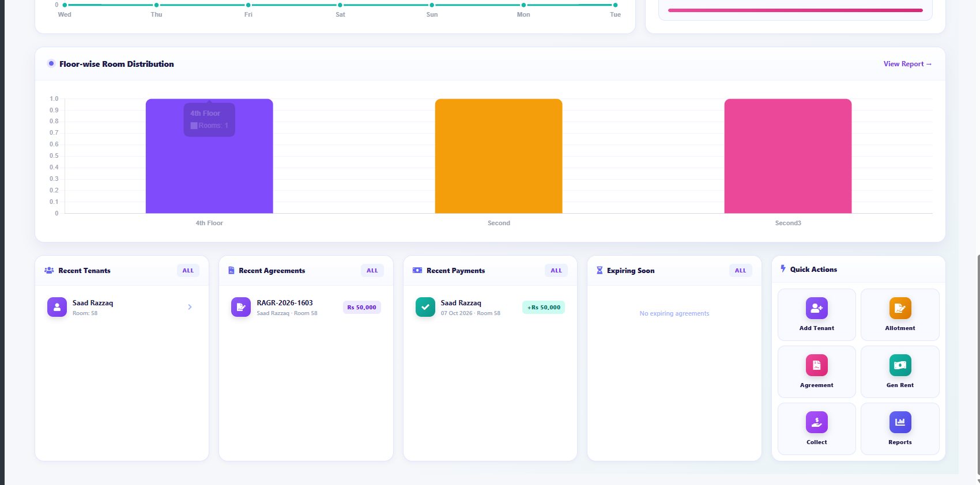Click the Rs 50,000 agreement amount badge

click(362, 308)
